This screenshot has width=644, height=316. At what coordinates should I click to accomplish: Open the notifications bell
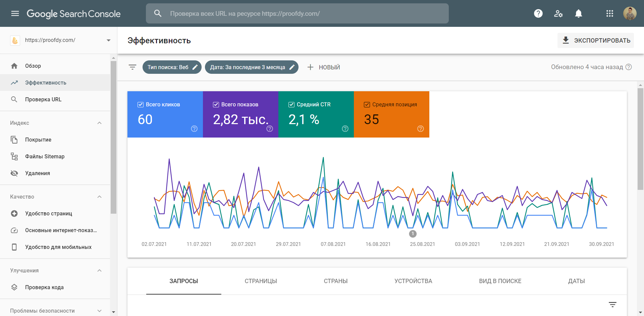[578, 13]
